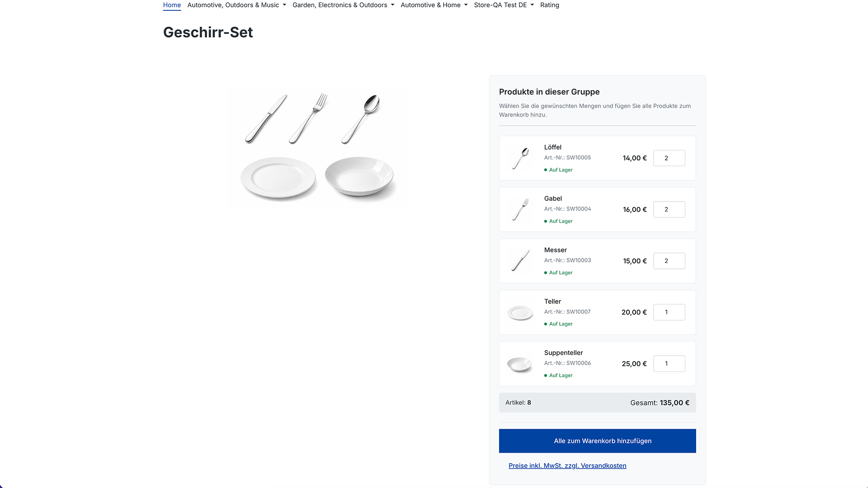Click the large Geschirr-Set main image
This screenshot has height=488, width=868.
[x=317, y=148]
